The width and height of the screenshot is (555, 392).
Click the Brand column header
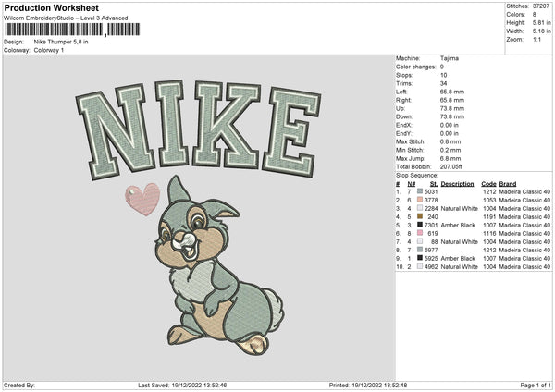point(508,183)
